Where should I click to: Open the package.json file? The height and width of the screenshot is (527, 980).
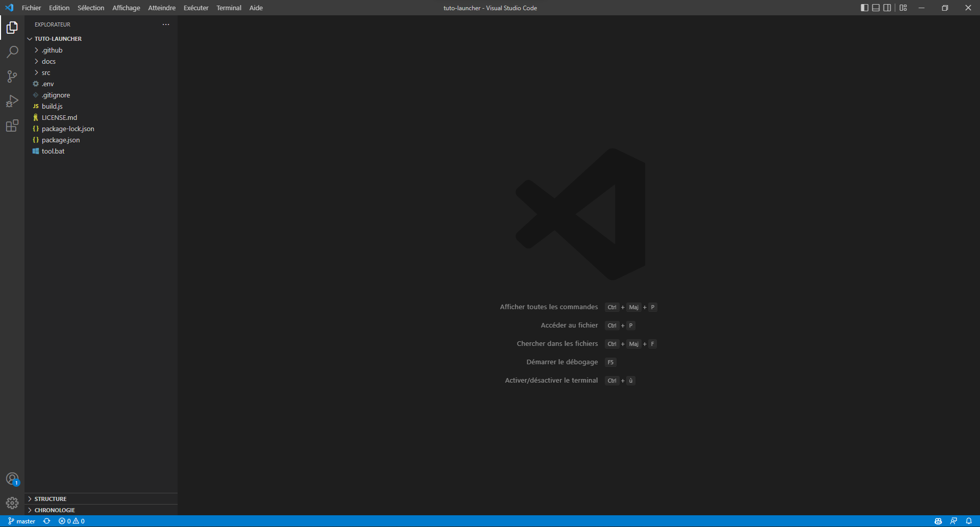click(x=101, y=140)
